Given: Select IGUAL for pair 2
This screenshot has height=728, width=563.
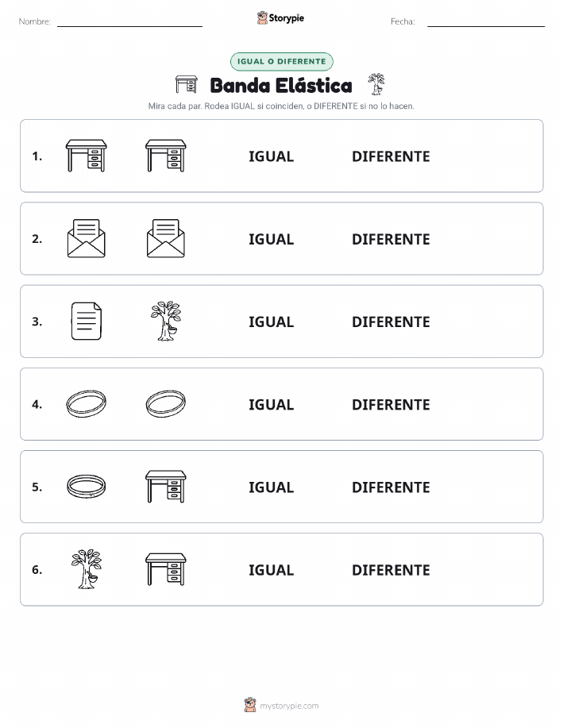Looking at the screenshot, I should click(x=272, y=239).
